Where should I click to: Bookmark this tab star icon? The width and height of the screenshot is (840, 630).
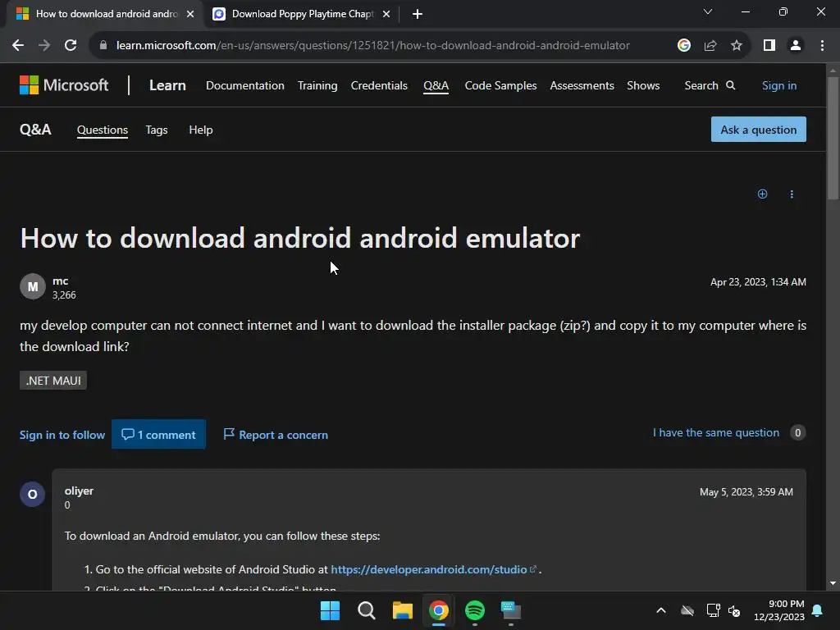coord(737,46)
